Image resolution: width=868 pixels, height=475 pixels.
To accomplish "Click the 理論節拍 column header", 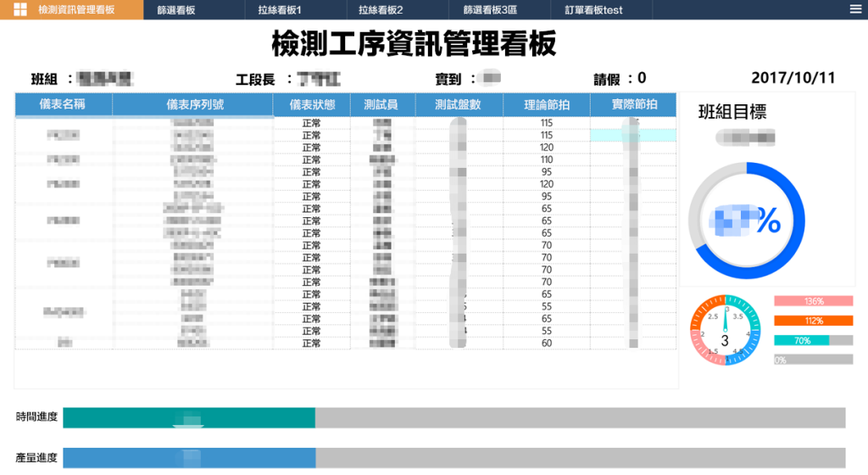I will click(547, 104).
